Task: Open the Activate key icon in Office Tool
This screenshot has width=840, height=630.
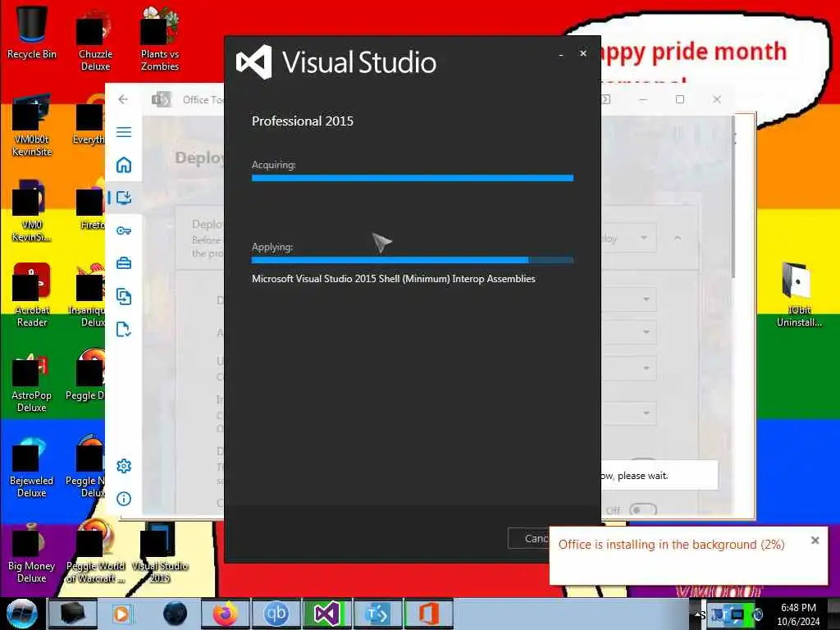Action: [x=124, y=231]
